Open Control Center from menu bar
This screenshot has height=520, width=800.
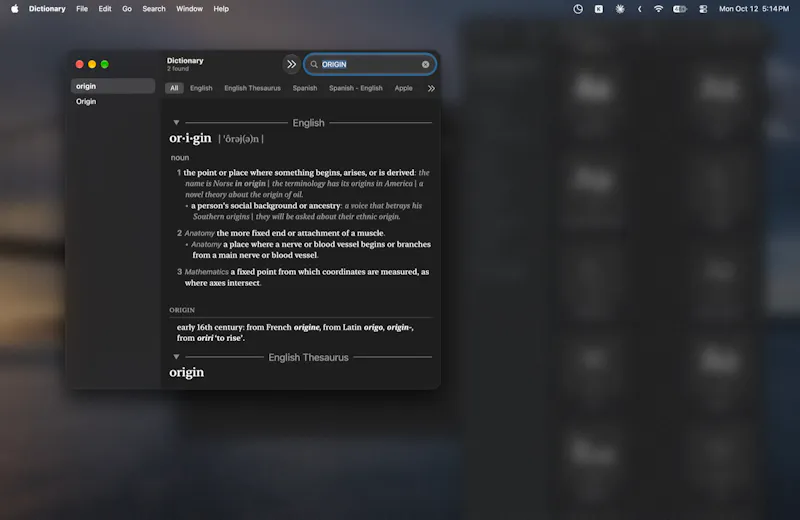[703, 9]
